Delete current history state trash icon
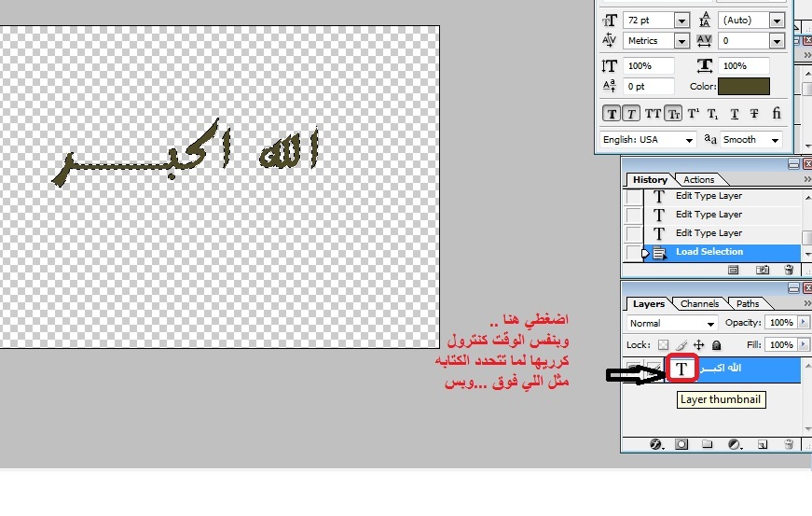 click(x=787, y=270)
